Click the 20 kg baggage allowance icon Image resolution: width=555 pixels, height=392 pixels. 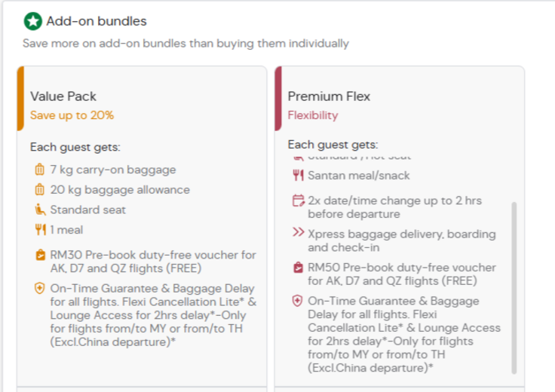pyautogui.click(x=40, y=190)
